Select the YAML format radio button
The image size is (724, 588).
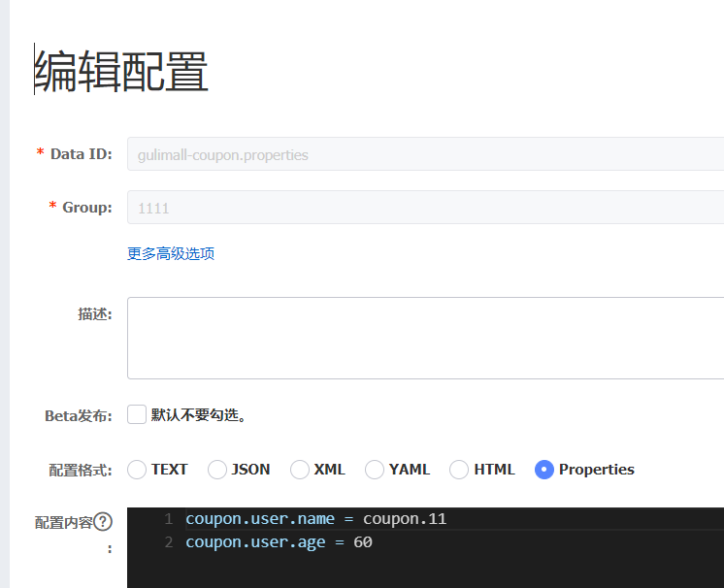[x=375, y=470]
